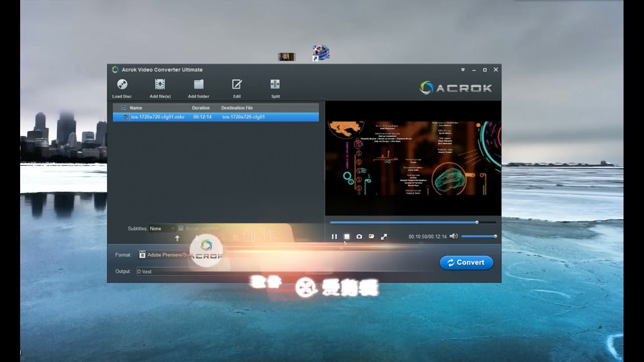644x362 pixels.
Task: Mute audio with the speaker icon
Action: (x=453, y=236)
